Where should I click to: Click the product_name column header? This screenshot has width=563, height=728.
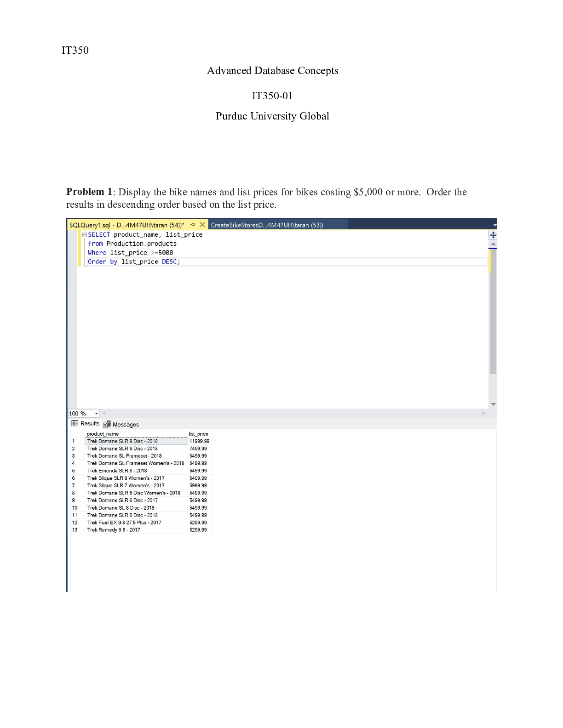[x=136, y=434]
